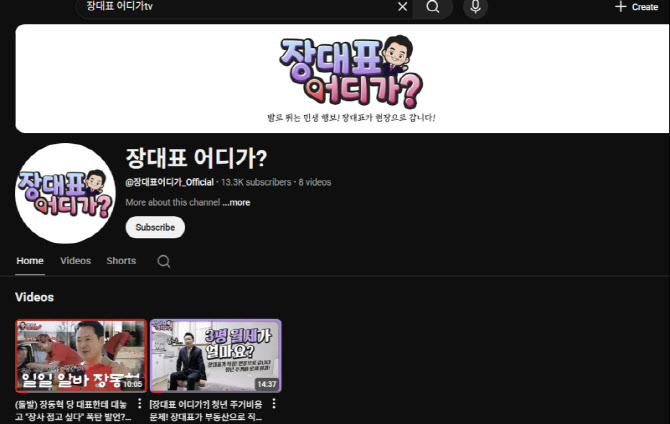The image size is (670, 424).
Task: Open channel search beside the Shorts tab
Action: point(164,261)
